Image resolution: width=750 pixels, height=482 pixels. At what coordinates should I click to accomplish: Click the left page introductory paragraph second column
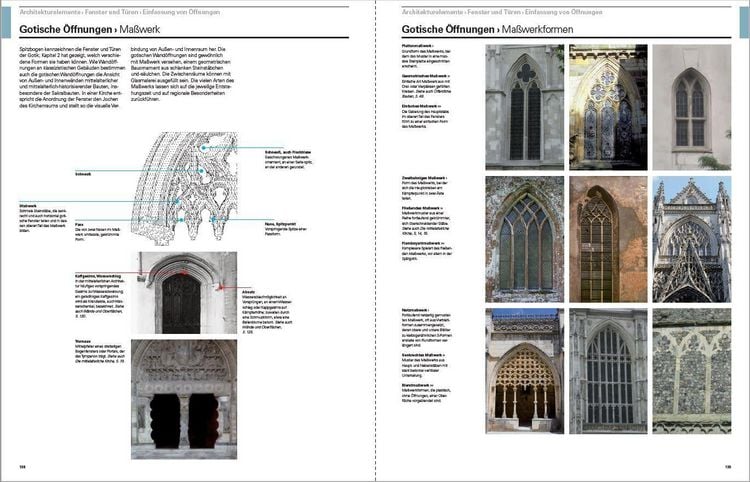pos(182,72)
